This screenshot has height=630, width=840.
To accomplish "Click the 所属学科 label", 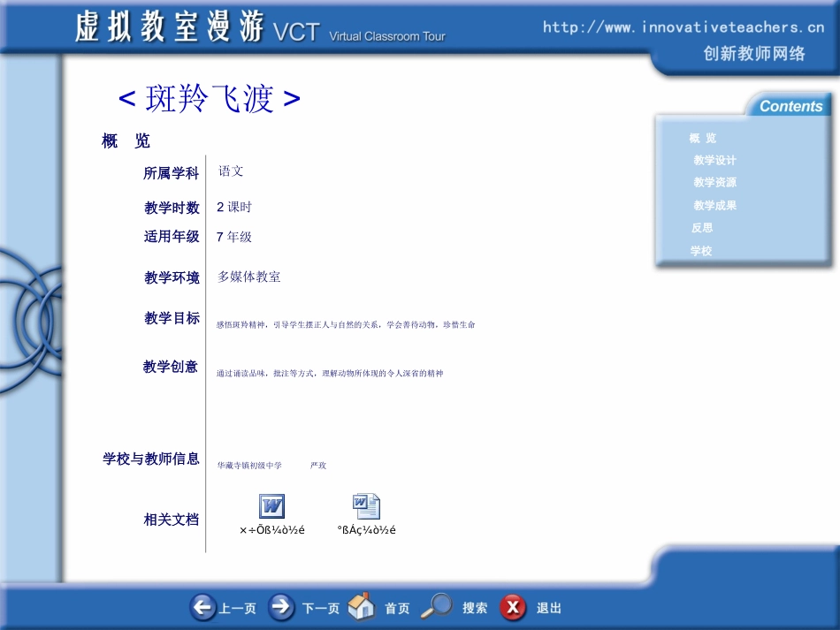I will click(171, 173).
